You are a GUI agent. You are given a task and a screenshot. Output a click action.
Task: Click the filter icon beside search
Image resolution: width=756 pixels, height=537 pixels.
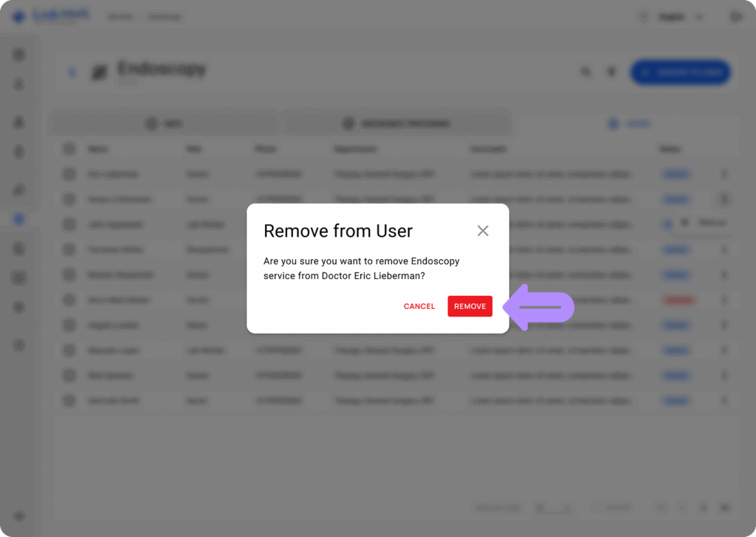tap(611, 72)
